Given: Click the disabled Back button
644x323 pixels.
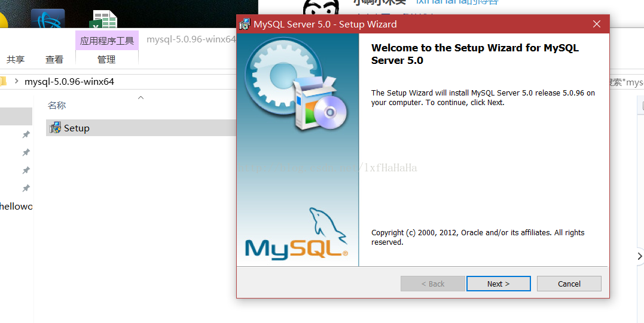Looking at the screenshot, I should click(x=432, y=284).
